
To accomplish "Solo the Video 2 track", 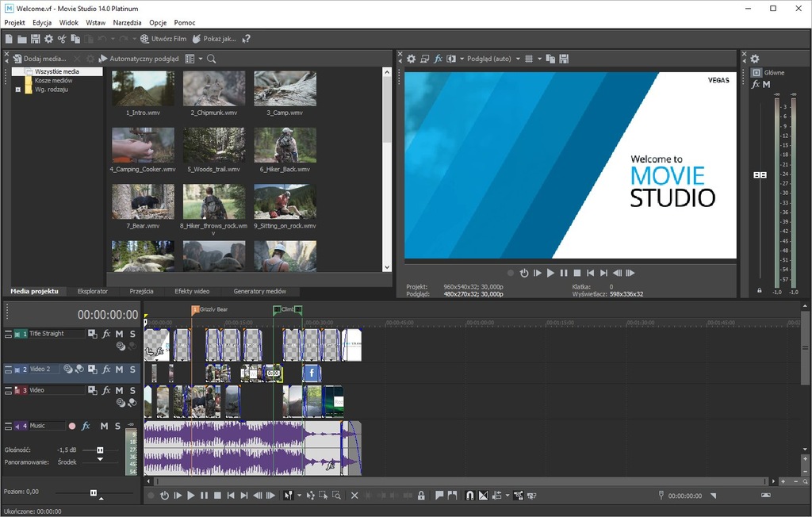I will click(132, 370).
